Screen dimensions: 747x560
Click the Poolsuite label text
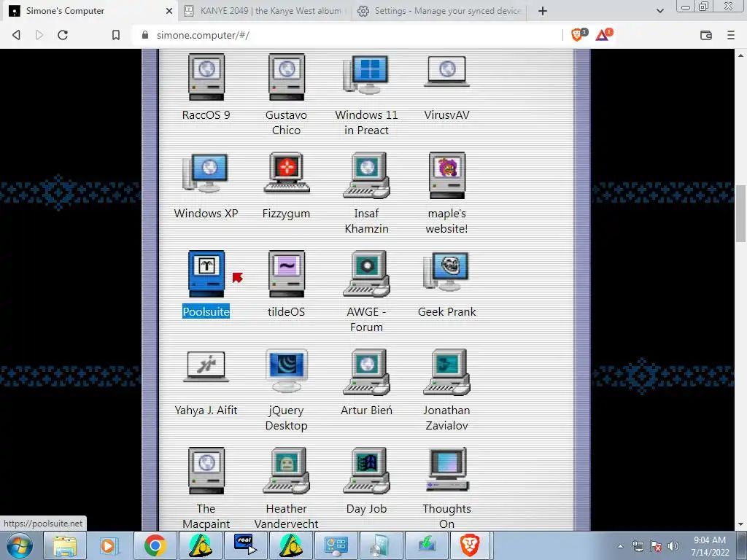(x=206, y=311)
